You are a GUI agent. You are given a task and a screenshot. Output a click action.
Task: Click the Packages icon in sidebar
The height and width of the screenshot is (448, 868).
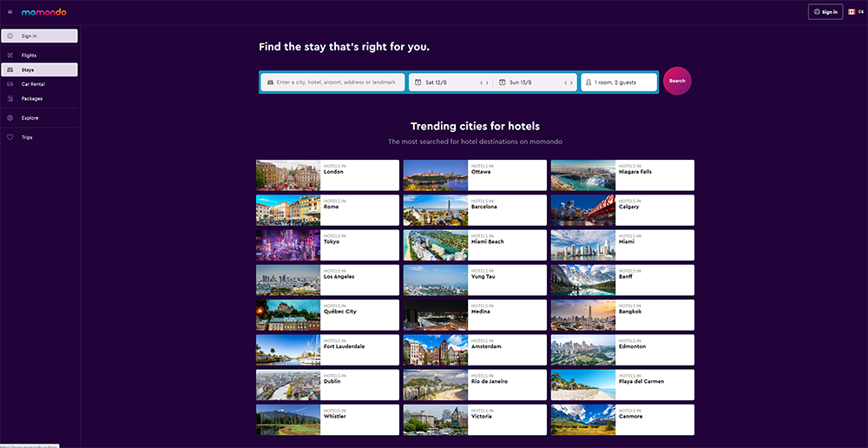click(x=10, y=98)
